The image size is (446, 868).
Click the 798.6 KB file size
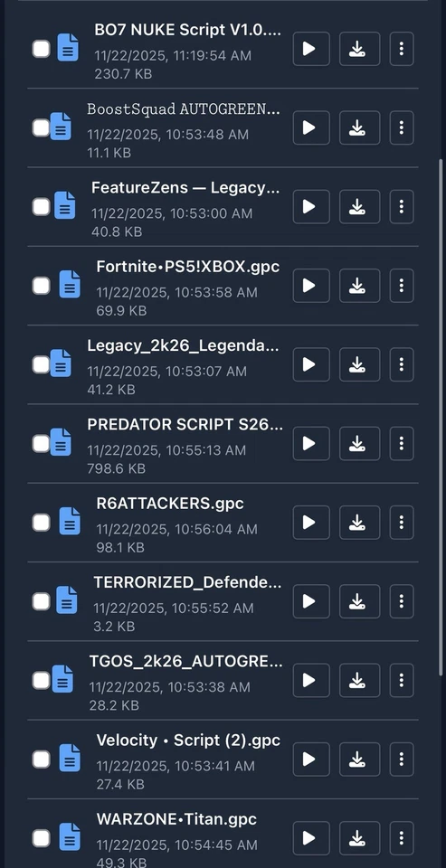pos(117,469)
